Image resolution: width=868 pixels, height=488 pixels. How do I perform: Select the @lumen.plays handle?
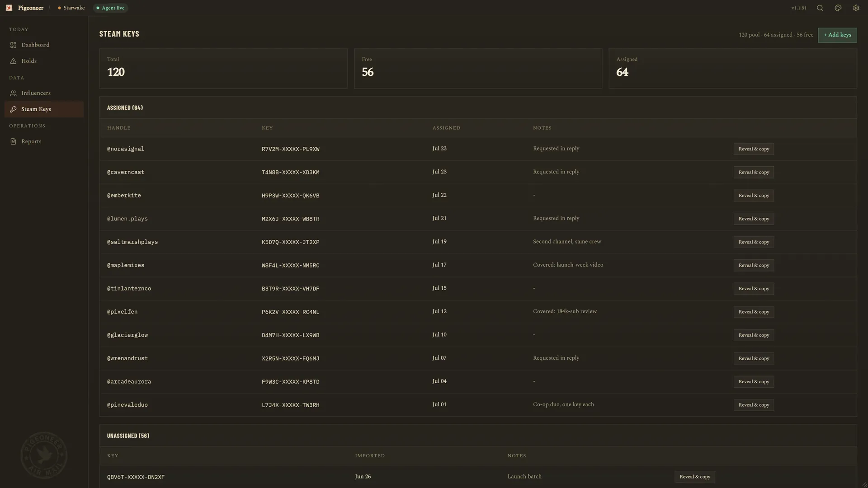click(x=127, y=219)
